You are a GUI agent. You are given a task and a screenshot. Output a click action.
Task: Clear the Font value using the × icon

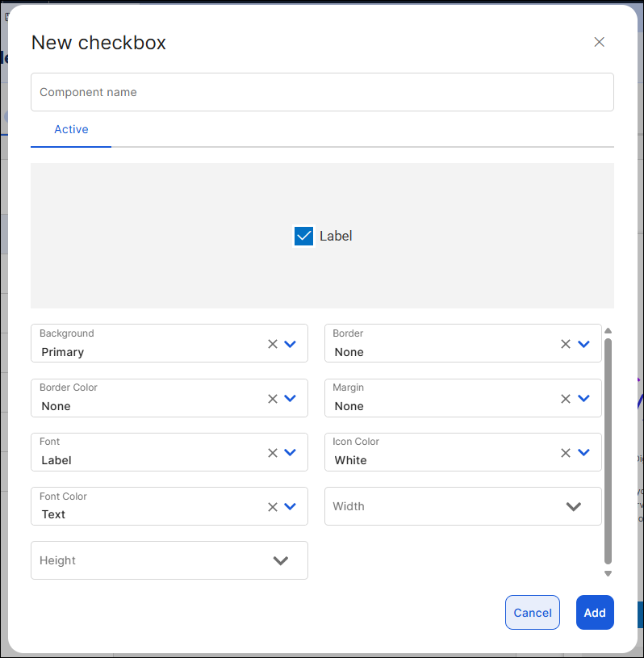[272, 452]
